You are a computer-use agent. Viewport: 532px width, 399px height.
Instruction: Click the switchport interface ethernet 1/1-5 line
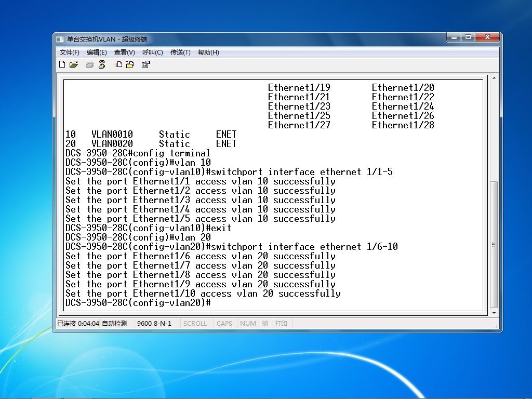coord(229,172)
